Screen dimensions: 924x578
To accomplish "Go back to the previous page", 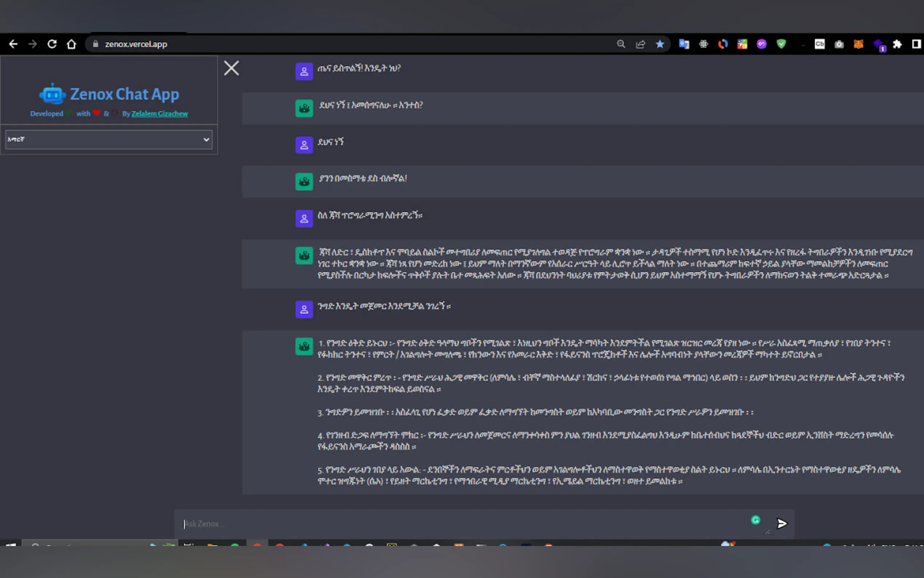I will pyautogui.click(x=13, y=44).
